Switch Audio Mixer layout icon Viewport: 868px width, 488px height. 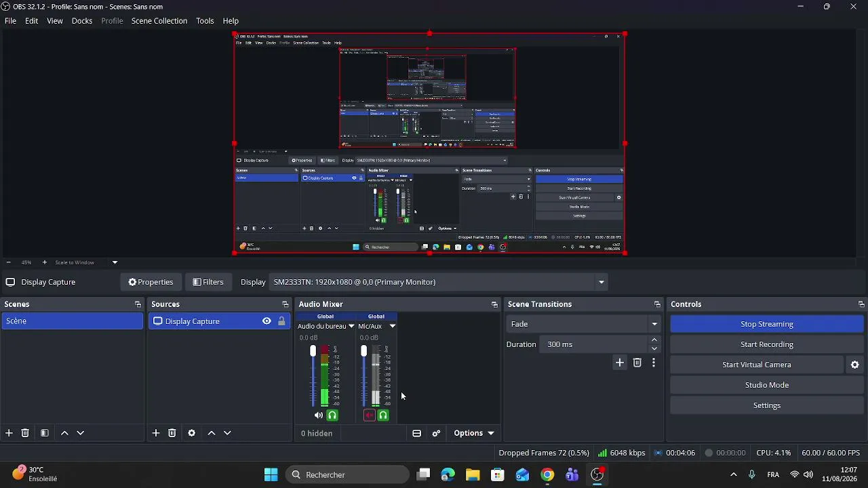[417, 433]
